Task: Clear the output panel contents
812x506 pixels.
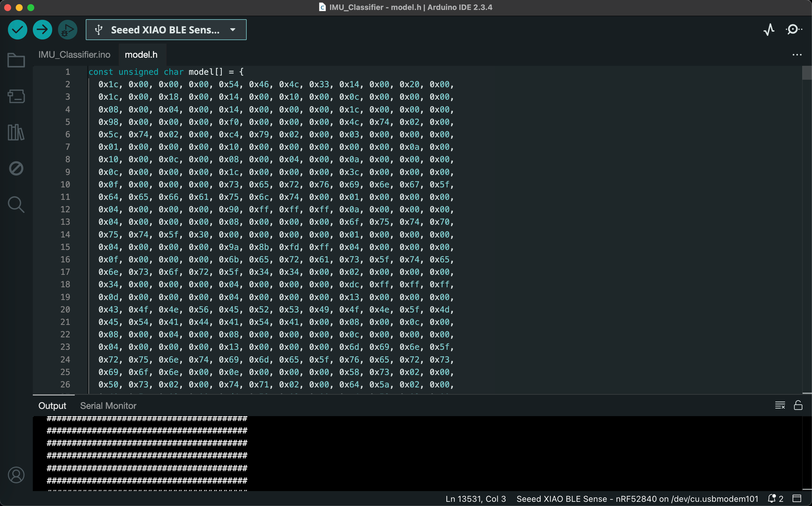Action: (x=780, y=406)
